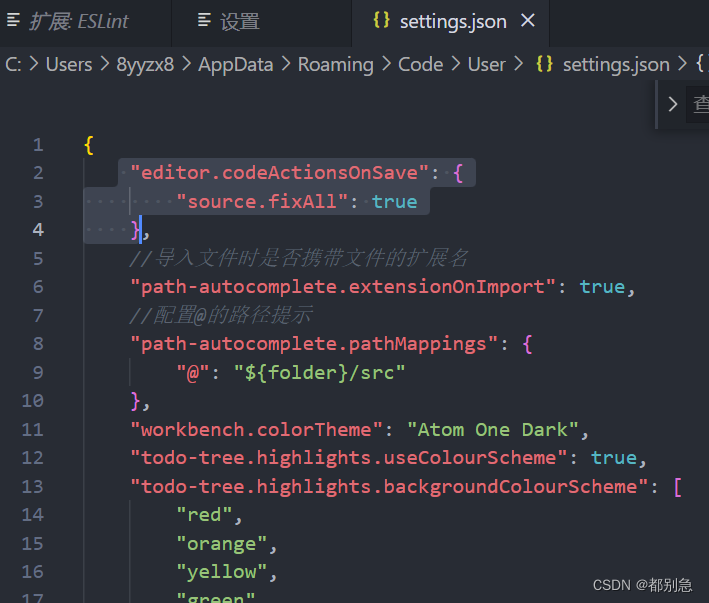Click the "todo-tree.highlights.useColourScheme" key

[x=349, y=458]
